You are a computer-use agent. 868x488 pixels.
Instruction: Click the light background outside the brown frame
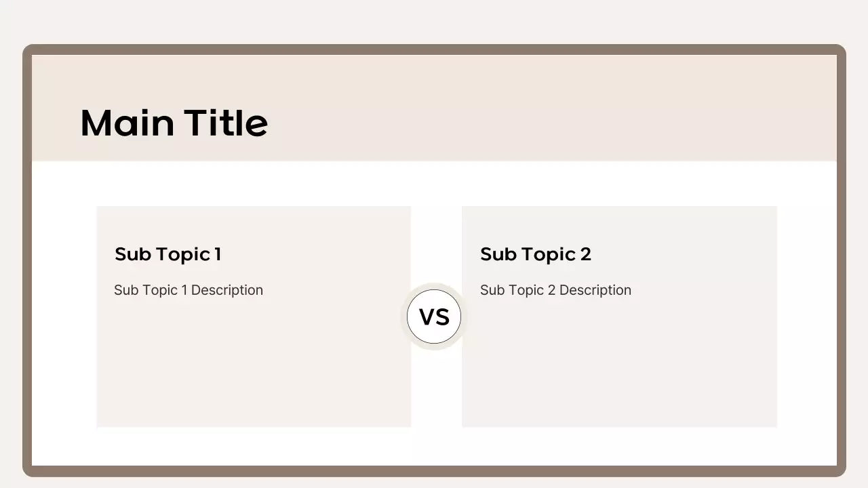(434, 20)
